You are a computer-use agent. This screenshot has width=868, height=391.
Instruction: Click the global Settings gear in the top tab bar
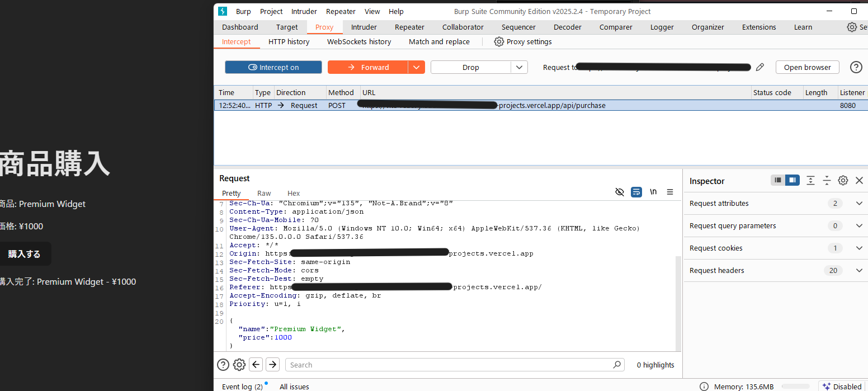click(852, 27)
